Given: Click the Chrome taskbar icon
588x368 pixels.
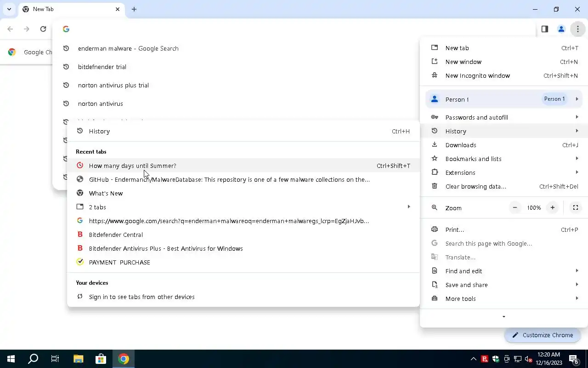Looking at the screenshot, I should tap(123, 359).
